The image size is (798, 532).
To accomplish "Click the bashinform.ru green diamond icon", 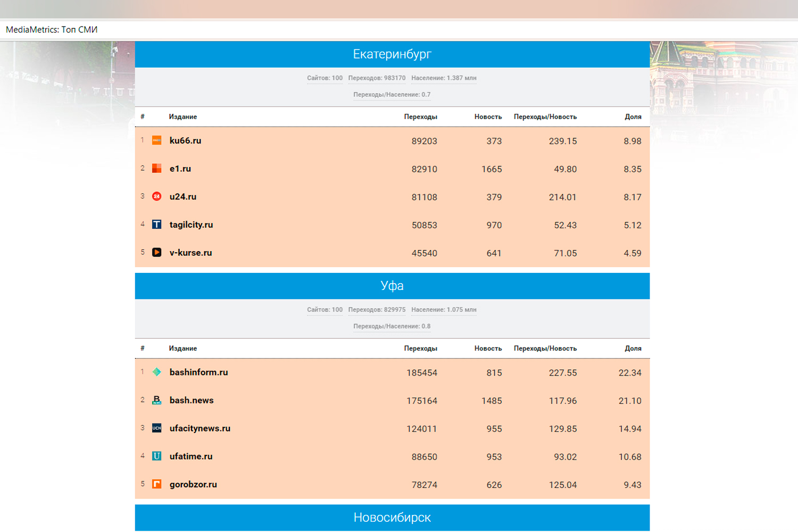I will tap(156, 372).
